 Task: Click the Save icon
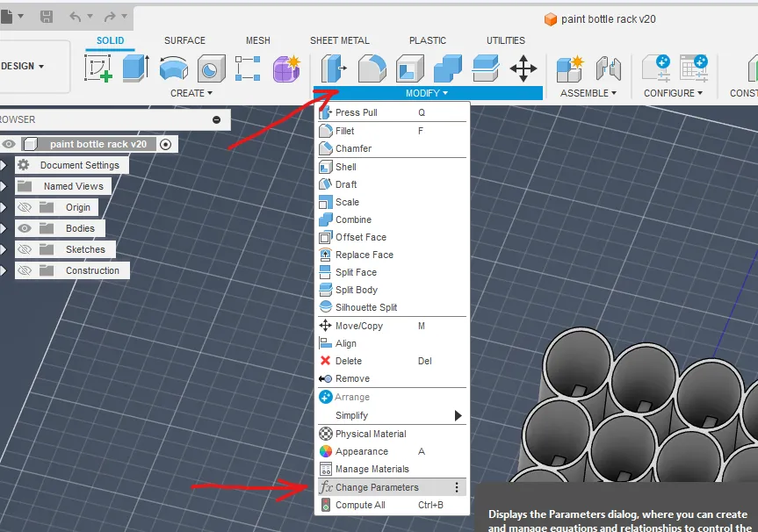[47, 17]
